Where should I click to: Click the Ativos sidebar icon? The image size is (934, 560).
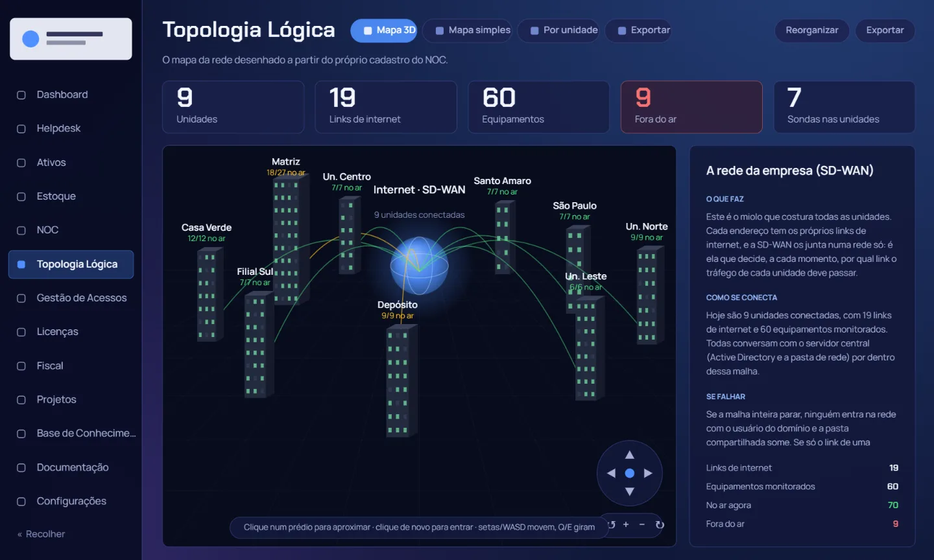pyautogui.click(x=21, y=163)
